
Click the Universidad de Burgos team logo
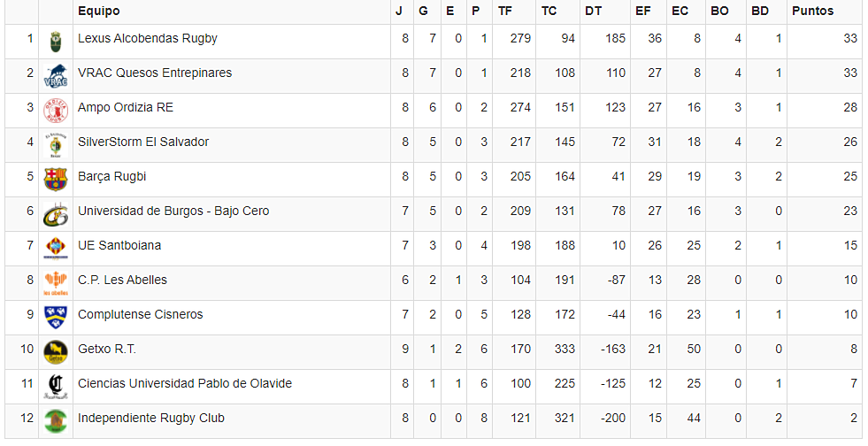pyautogui.click(x=55, y=213)
